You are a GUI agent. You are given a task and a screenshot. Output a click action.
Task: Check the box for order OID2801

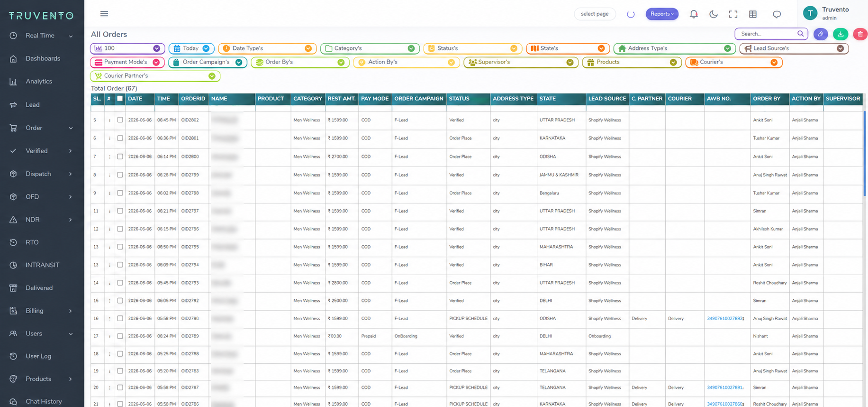(120, 138)
